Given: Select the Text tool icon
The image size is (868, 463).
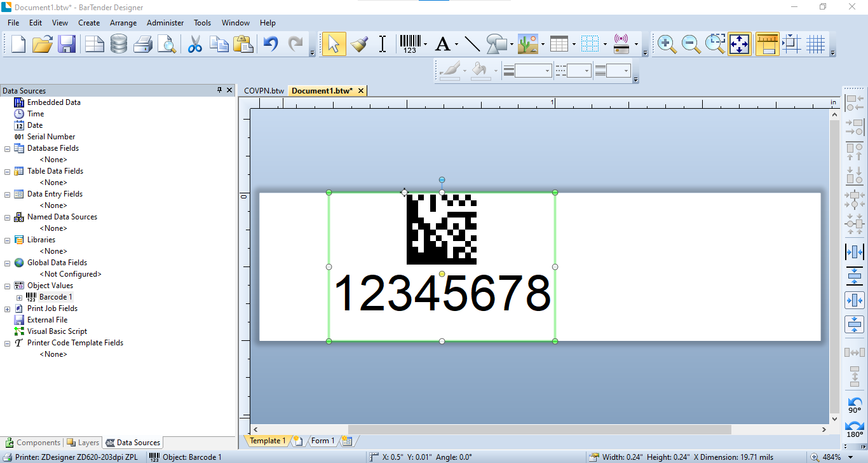Looking at the screenshot, I should (x=442, y=44).
